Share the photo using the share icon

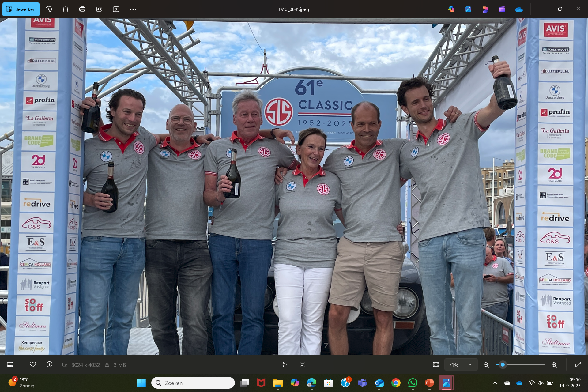coord(99,9)
